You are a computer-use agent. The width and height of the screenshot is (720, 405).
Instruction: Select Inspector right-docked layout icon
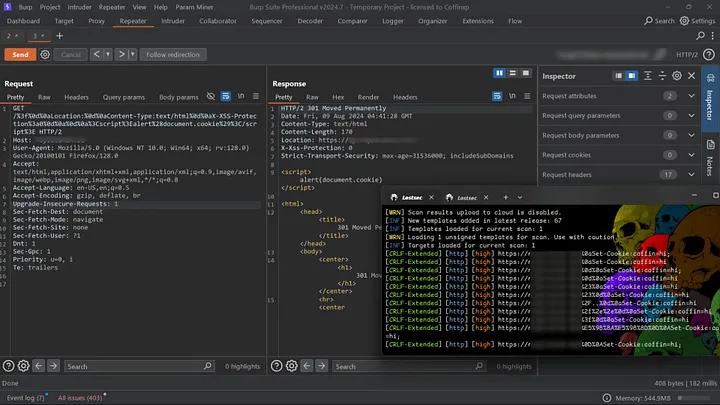[x=632, y=76]
